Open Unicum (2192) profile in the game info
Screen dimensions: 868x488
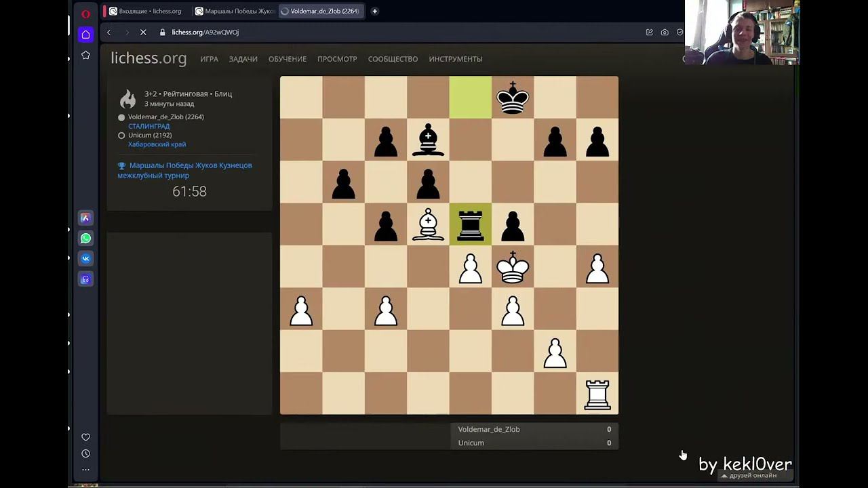(150, 135)
